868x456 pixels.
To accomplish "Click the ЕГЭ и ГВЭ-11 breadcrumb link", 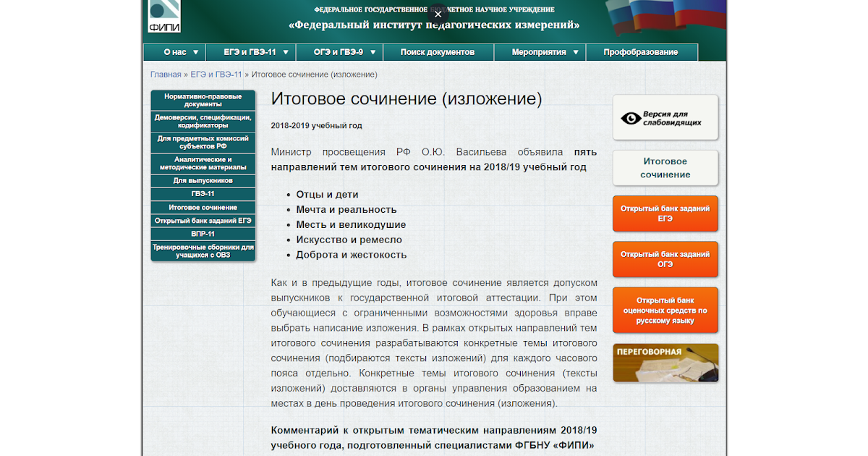I will pyautogui.click(x=216, y=75).
